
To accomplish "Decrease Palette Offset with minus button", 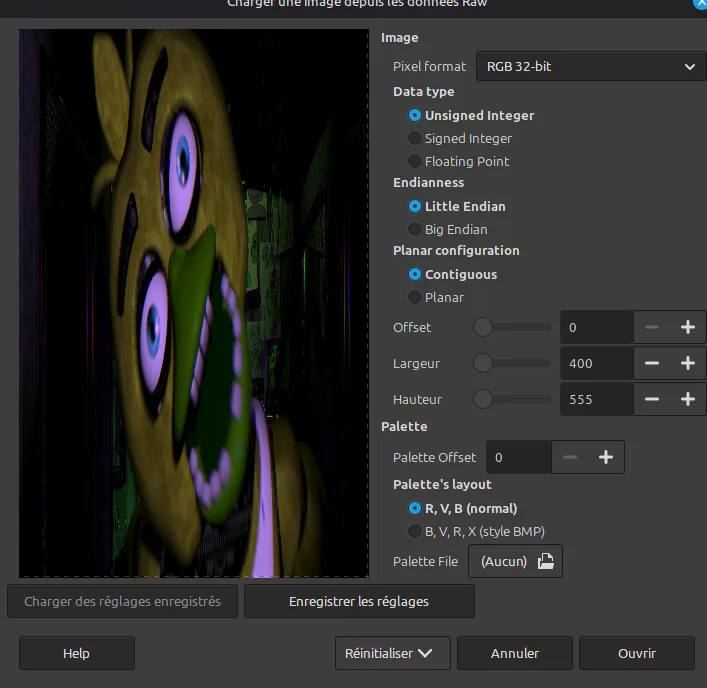I will click(569, 457).
